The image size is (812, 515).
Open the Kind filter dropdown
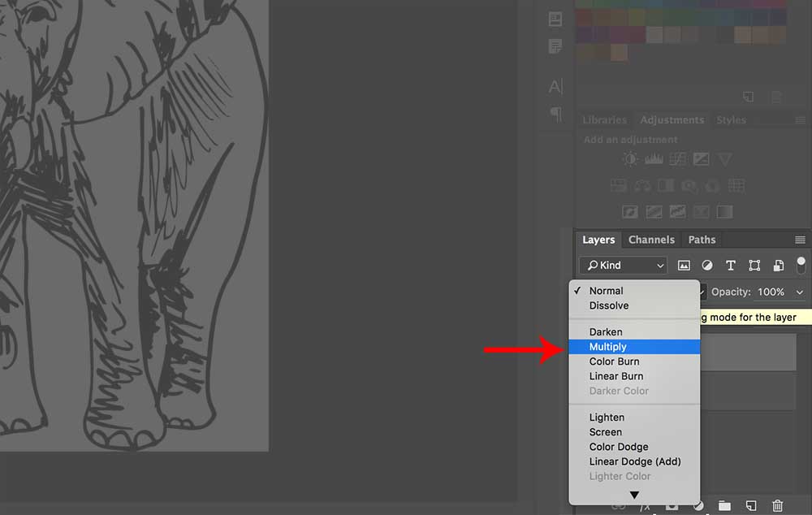624,265
